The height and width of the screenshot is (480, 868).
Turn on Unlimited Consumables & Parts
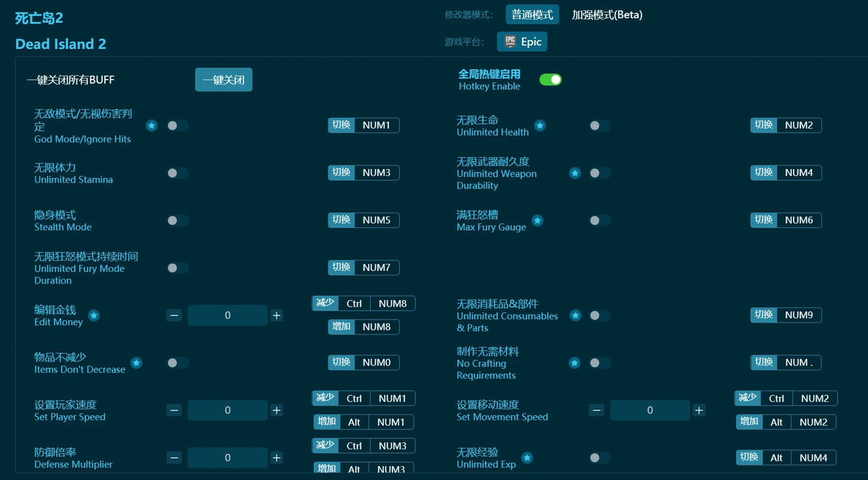pyautogui.click(x=600, y=315)
